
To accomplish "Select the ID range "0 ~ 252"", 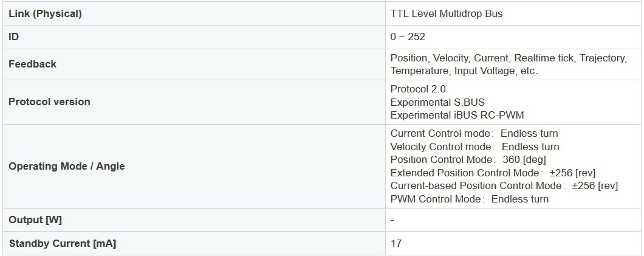I will coord(408,37).
